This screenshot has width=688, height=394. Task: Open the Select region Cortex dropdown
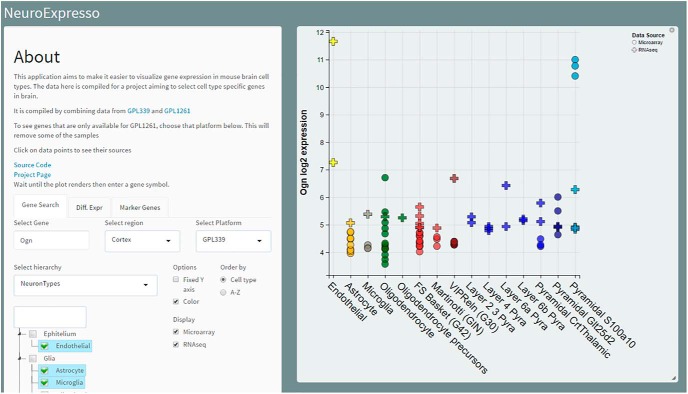(142, 240)
